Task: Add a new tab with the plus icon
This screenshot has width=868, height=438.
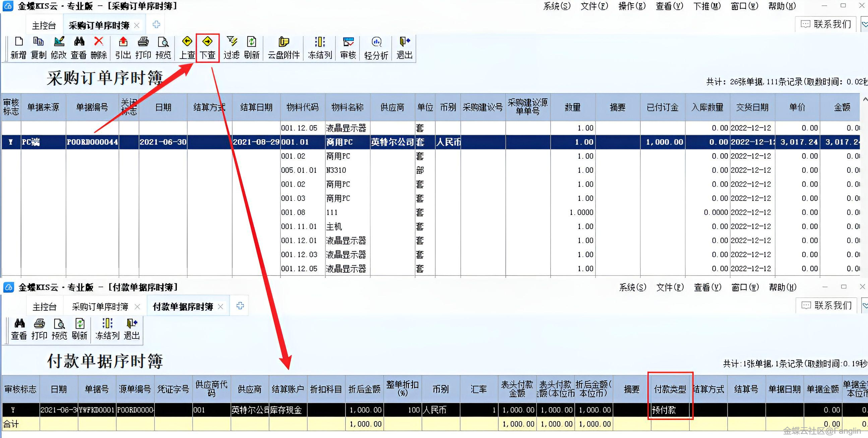Action: pos(157,24)
